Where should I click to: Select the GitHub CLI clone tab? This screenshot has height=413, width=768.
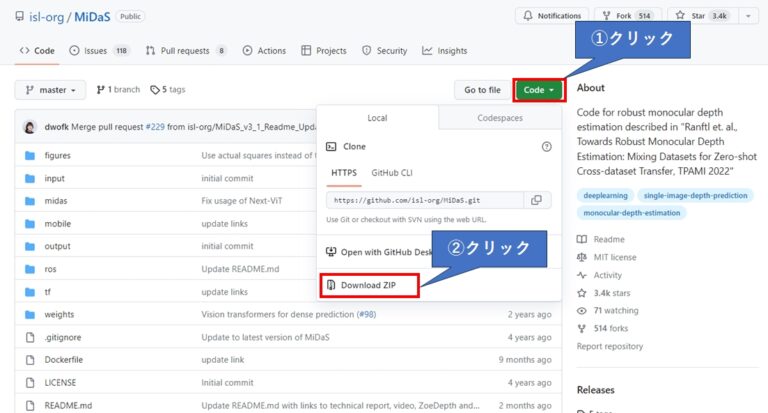pyautogui.click(x=396, y=173)
